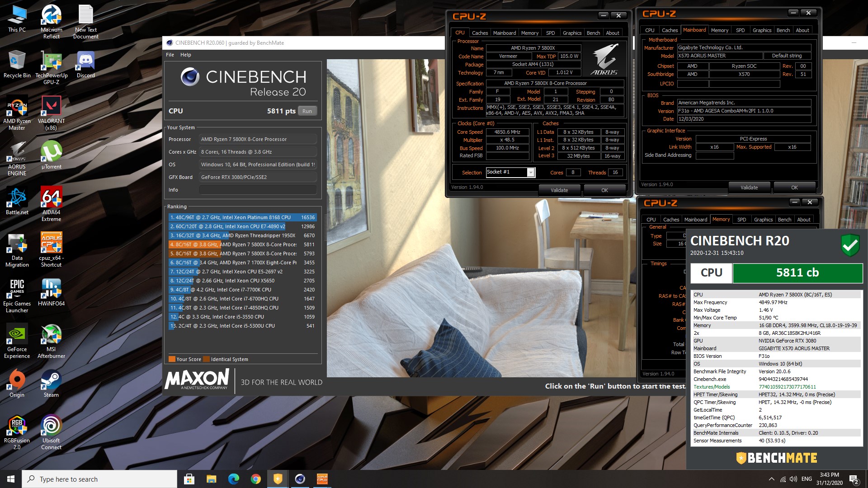The height and width of the screenshot is (488, 868).
Task: Switch to BenchMate taskbar icon
Action: [x=278, y=479]
